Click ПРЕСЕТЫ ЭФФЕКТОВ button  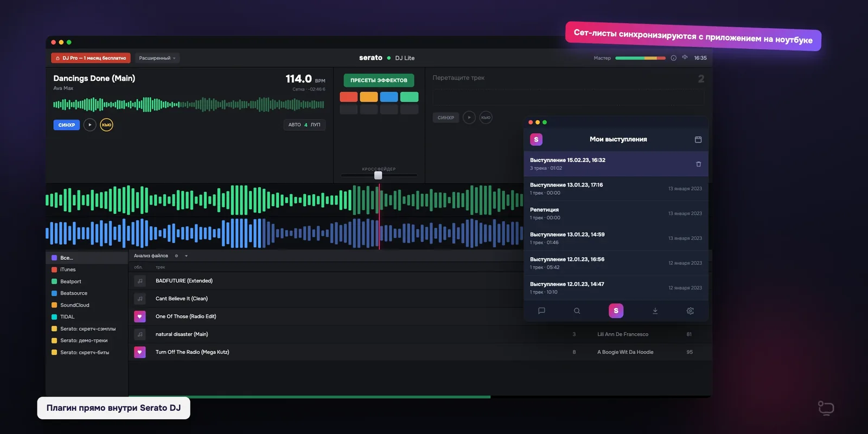click(379, 80)
